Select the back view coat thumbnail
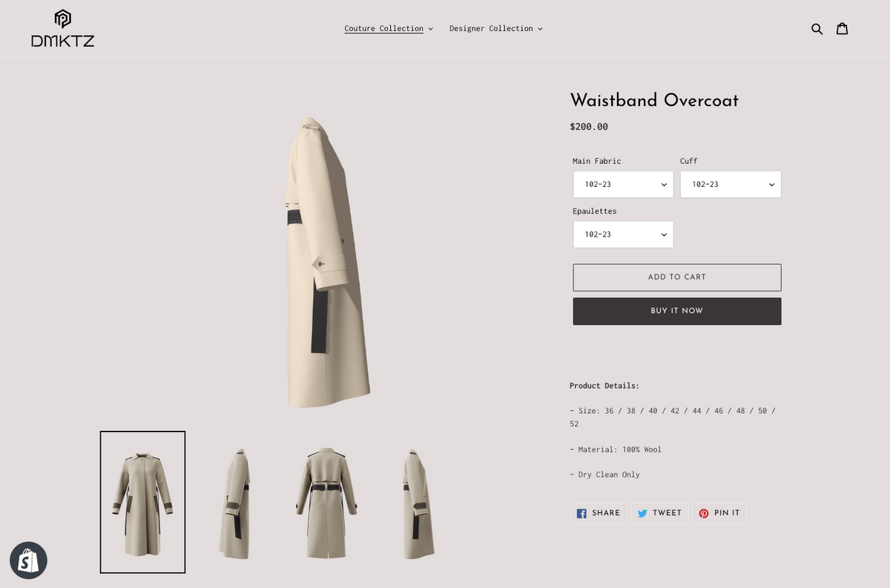 [327, 502]
